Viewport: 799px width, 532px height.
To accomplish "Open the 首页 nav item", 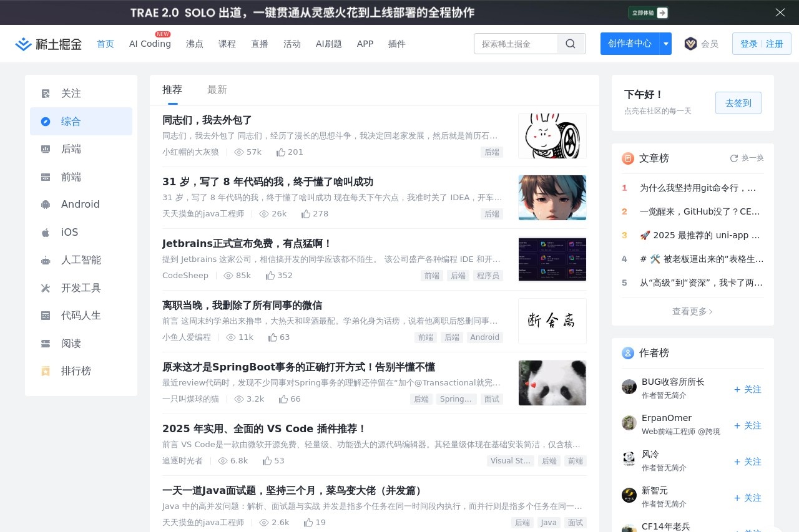I will [x=105, y=44].
